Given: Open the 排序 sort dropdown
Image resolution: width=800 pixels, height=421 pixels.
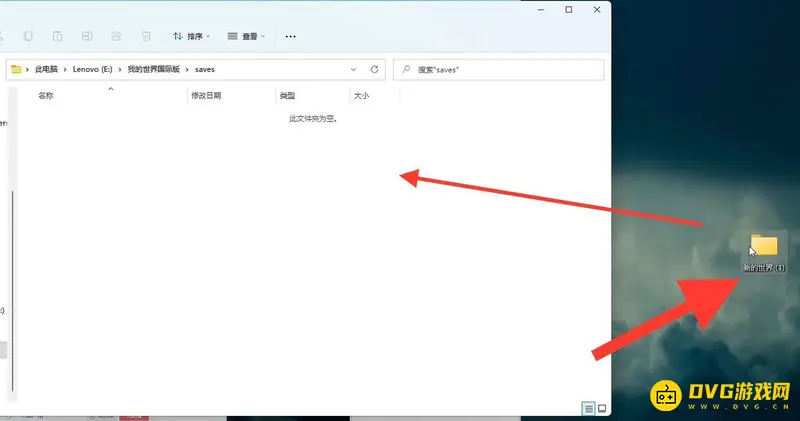Looking at the screenshot, I should [x=191, y=36].
